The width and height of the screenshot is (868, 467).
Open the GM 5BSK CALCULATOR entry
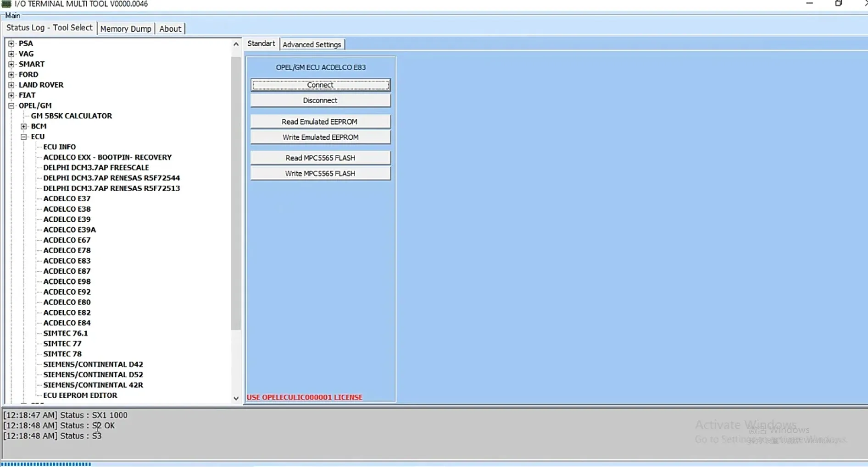click(x=71, y=115)
